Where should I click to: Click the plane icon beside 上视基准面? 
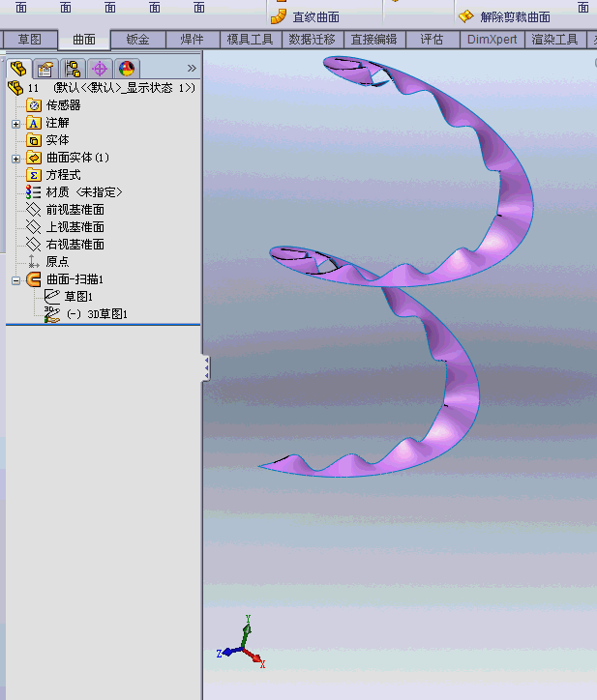(34, 227)
